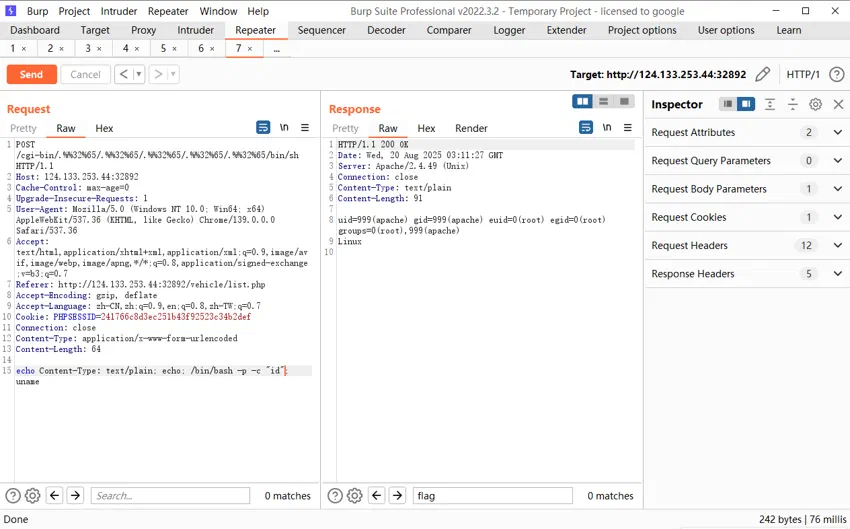Screen dimensions: 850x529
Task: Focus Response search field containing flag
Action: tap(493, 495)
